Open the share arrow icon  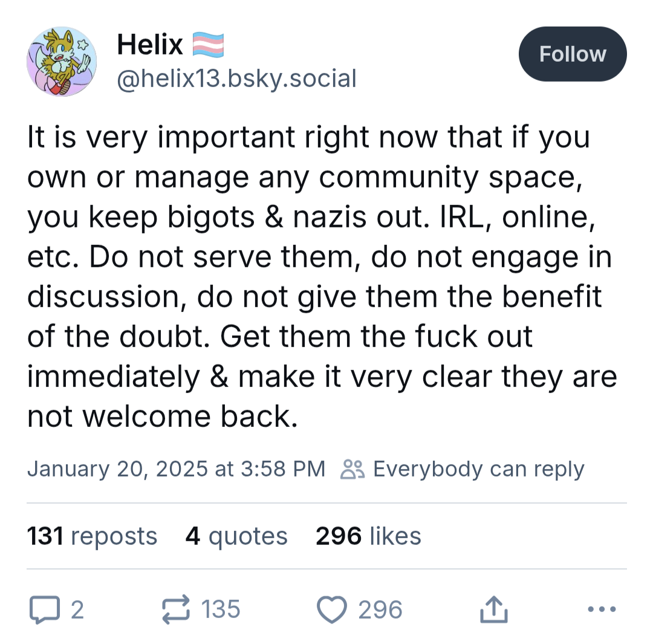pos(493,610)
